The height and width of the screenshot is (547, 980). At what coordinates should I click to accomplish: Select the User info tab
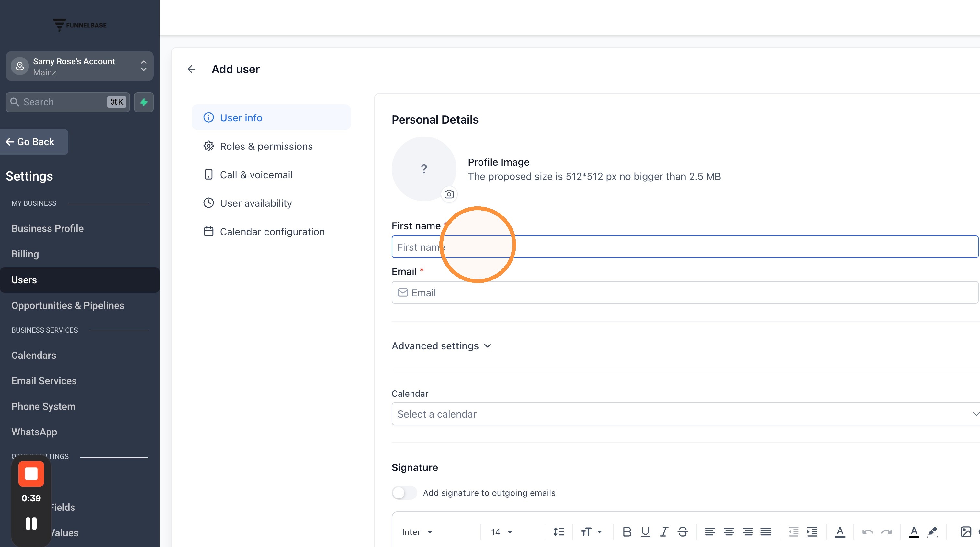(x=271, y=117)
